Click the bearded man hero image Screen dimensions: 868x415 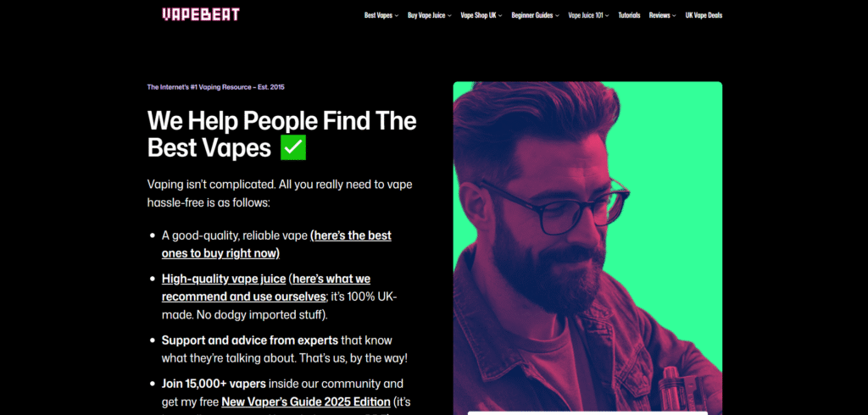coord(587,248)
